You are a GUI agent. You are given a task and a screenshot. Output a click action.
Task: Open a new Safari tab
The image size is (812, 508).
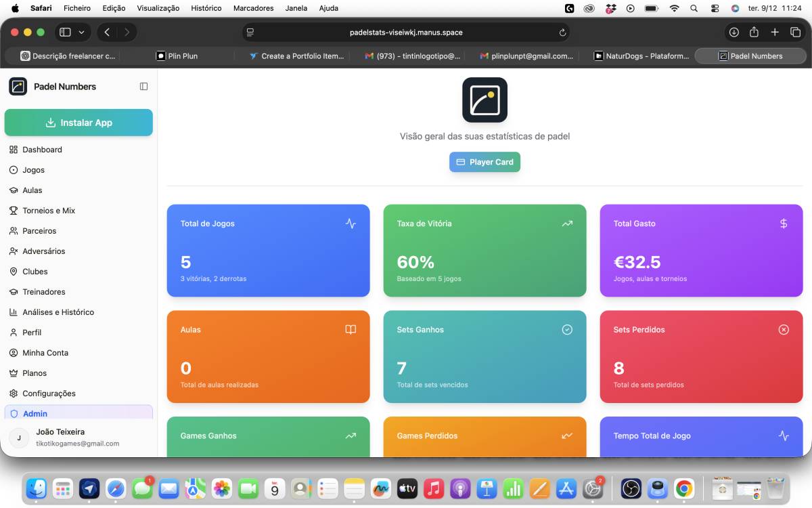click(775, 32)
